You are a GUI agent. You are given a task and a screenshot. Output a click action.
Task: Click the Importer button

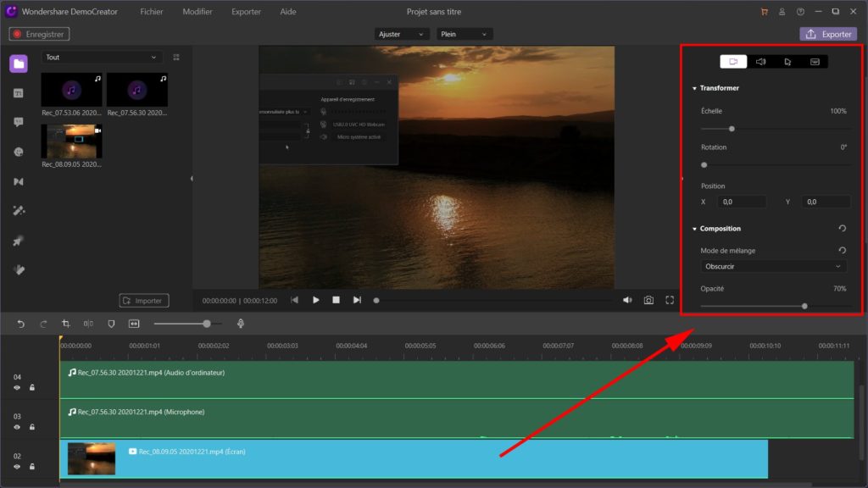144,301
